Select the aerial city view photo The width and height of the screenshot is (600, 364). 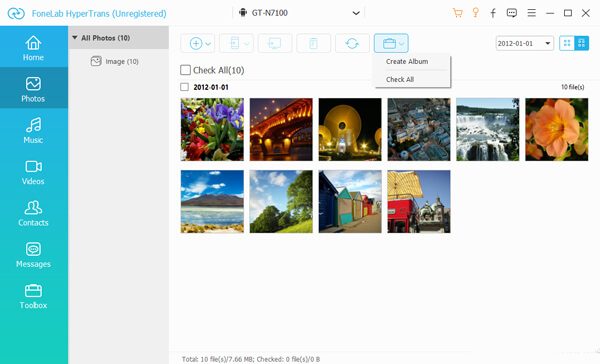point(419,129)
